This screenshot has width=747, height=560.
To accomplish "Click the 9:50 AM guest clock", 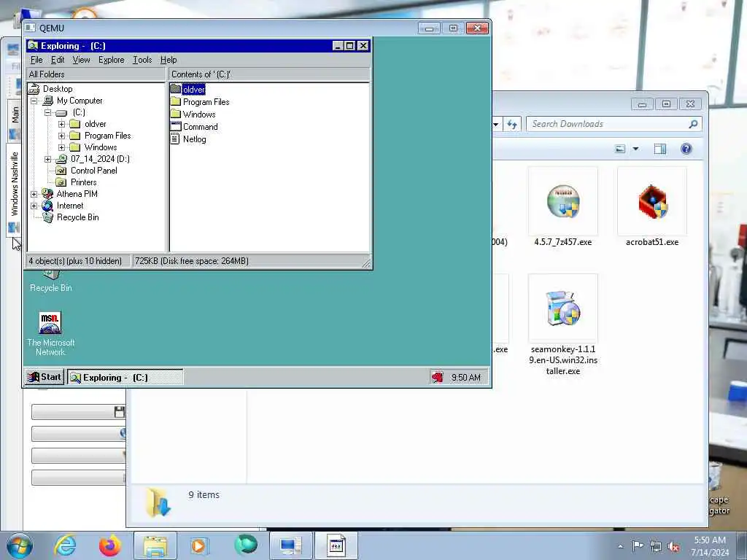I will (x=466, y=378).
